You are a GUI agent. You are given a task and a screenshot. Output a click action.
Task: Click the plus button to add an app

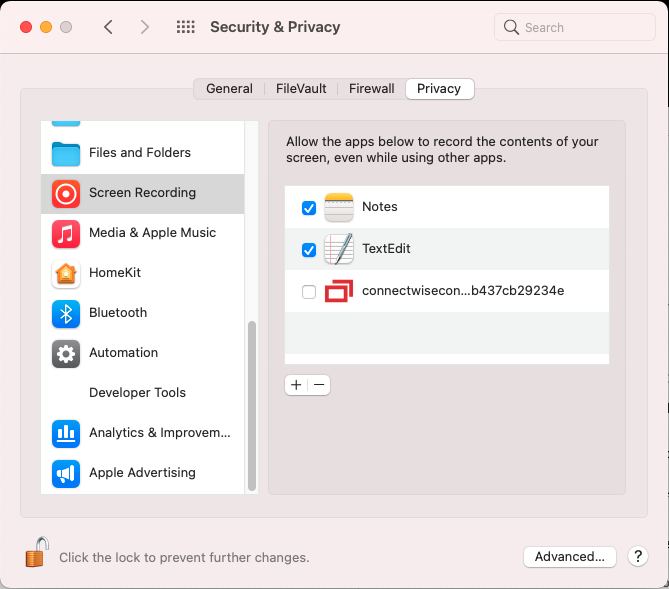tap(296, 385)
